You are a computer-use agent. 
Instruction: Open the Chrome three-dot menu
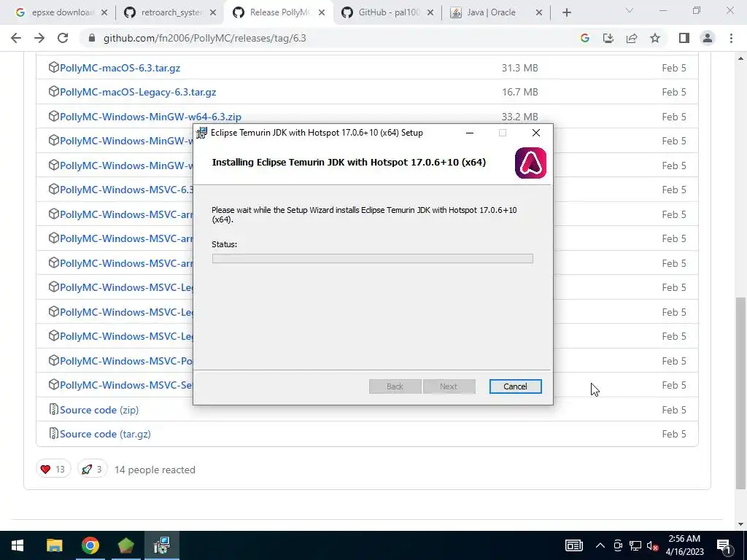[x=731, y=38]
